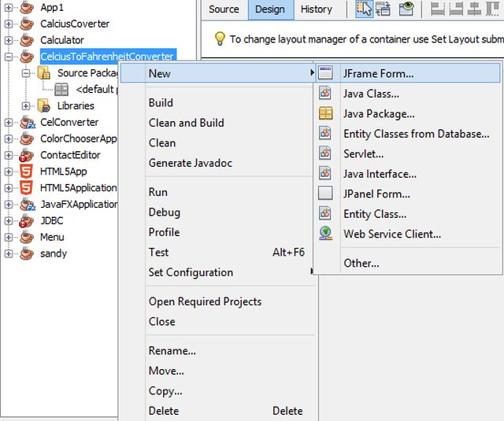Select Entity Classes from Database option
This screenshot has width=504, height=421.
click(x=408, y=134)
